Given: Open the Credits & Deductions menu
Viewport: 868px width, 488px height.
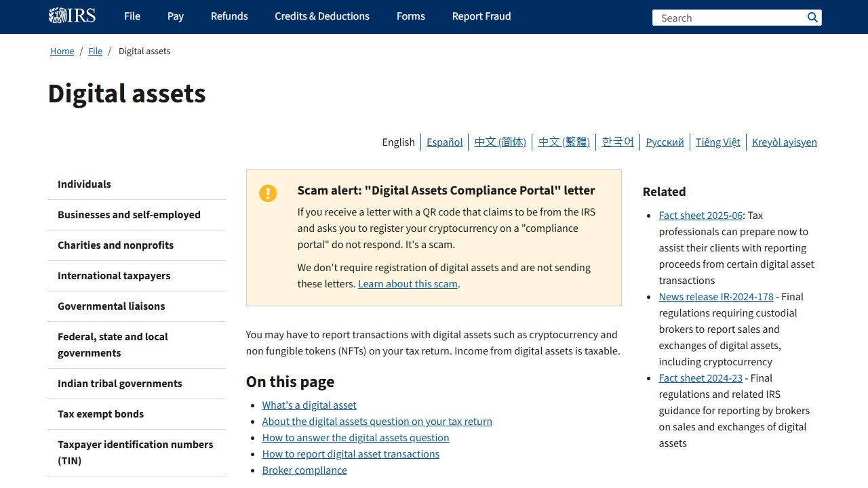Looking at the screenshot, I should 322,16.
